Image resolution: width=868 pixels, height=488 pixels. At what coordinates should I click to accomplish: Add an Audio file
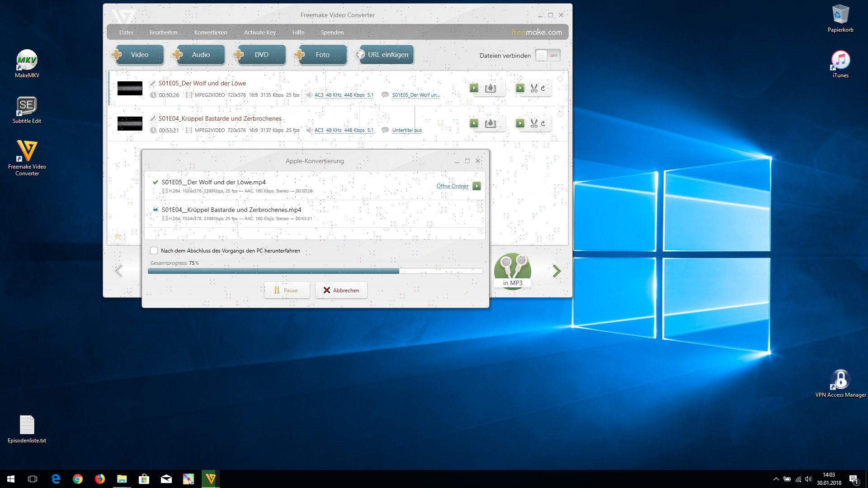pos(199,55)
